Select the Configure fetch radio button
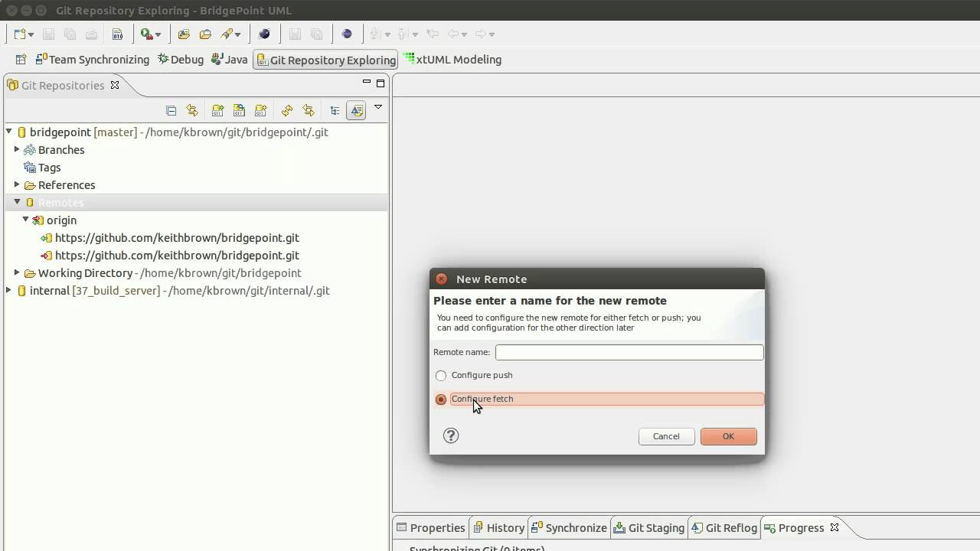980x551 pixels. [441, 399]
